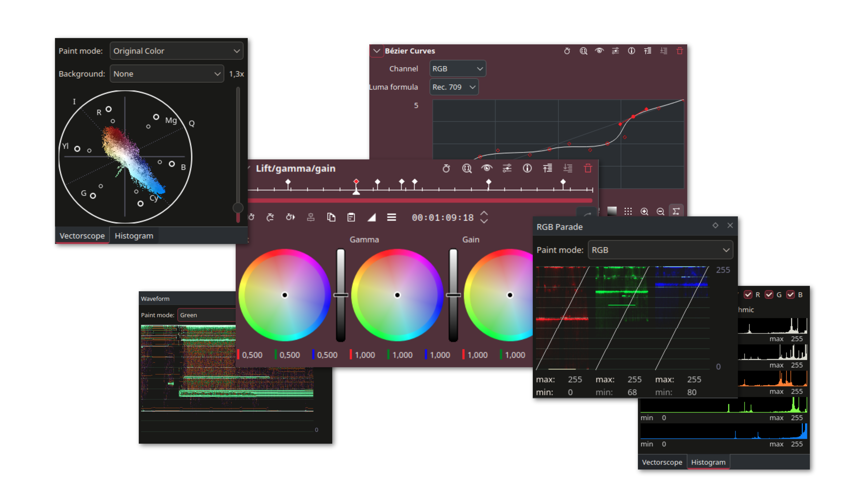Click the blue 0,500 lift value field
This screenshot has height=488, width=868.
[327, 355]
